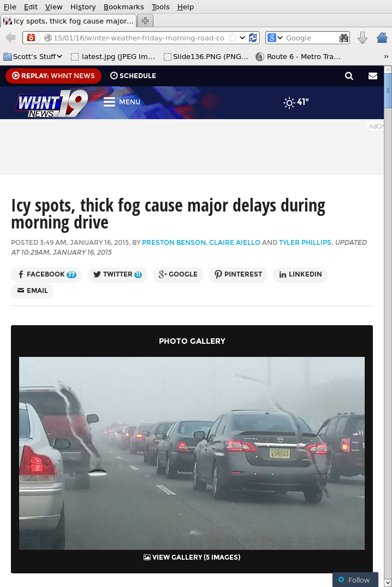Bookmark this page with star icon
Screen dimensions: 392x587
[x=233, y=38]
